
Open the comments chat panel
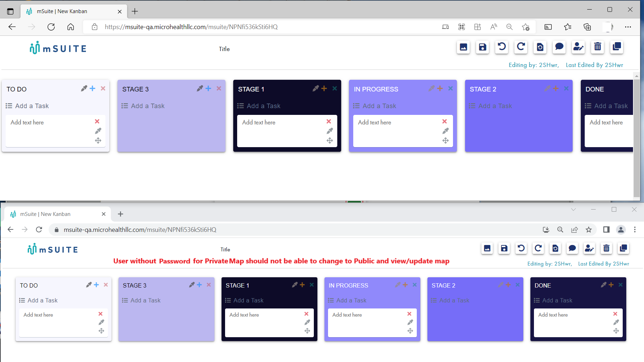[x=559, y=47]
